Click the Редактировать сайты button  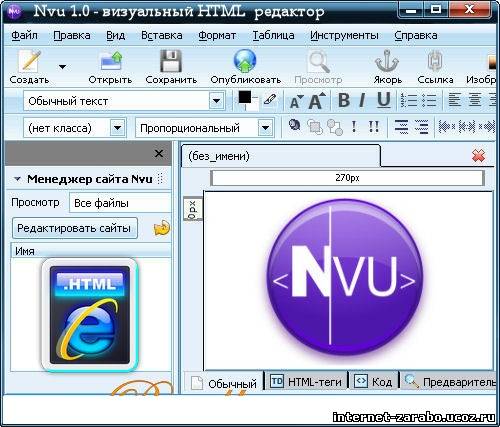point(75,228)
